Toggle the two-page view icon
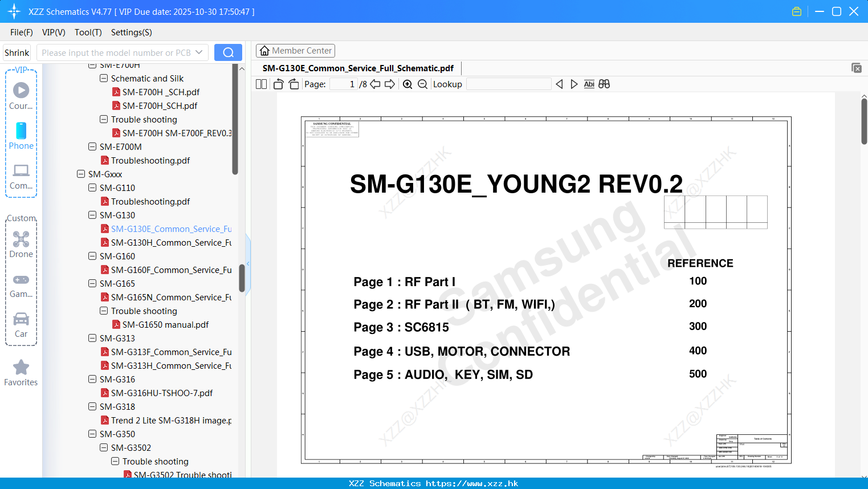Screen dimensions: 868x489 click(262, 84)
